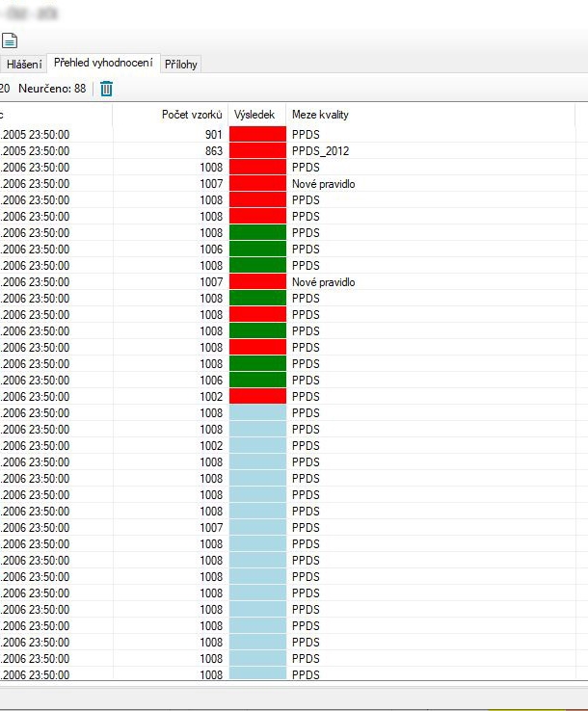
Task: Click the date cell in the 863 row
Action: pyautogui.click(x=56, y=151)
